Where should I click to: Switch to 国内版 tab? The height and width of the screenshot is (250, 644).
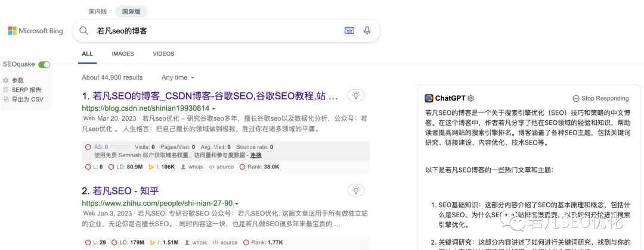point(98,11)
